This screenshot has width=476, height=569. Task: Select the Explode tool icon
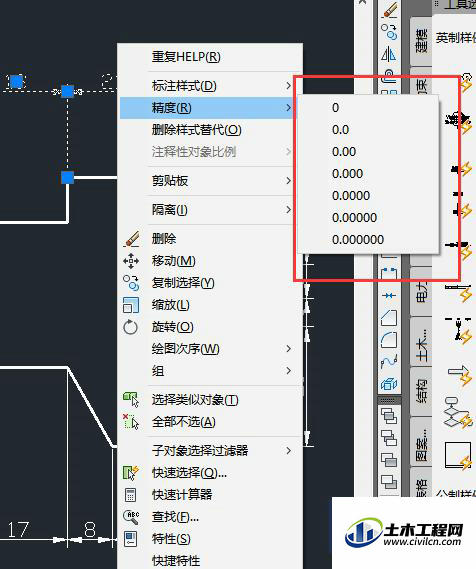[389, 384]
